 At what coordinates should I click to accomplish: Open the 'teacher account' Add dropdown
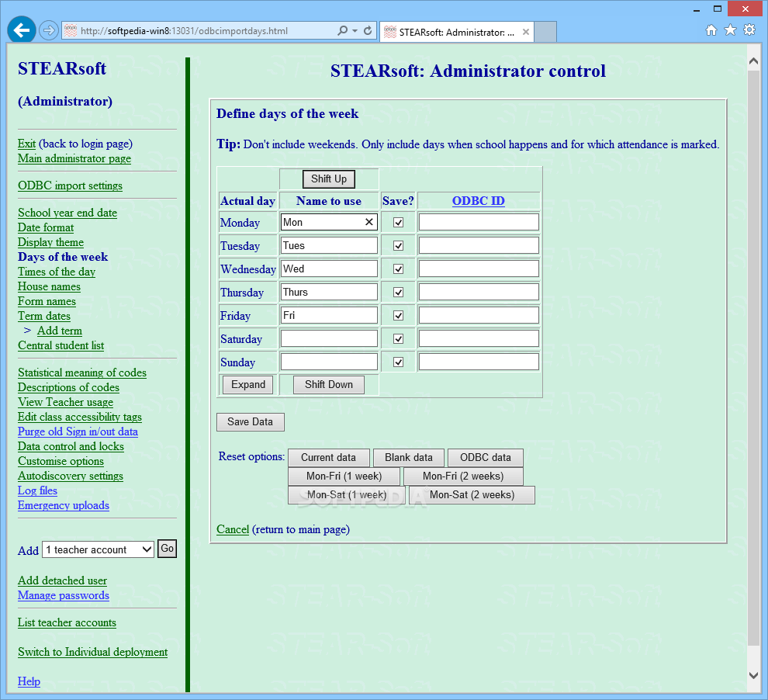point(98,549)
